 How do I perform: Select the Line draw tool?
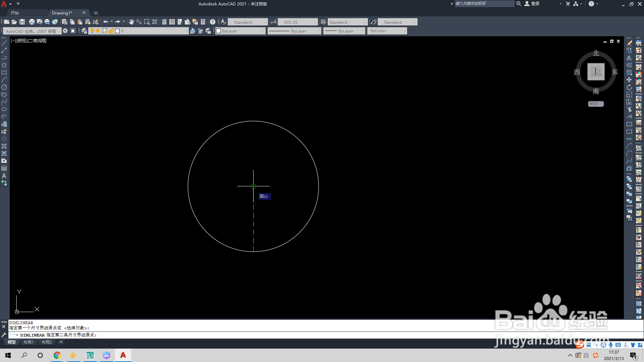pos(4,43)
